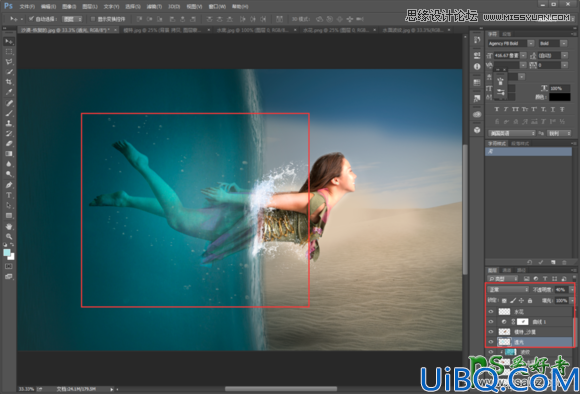The height and width of the screenshot is (394, 580).
Task: Open the auto-select target dropdown
Action: (x=72, y=19)
